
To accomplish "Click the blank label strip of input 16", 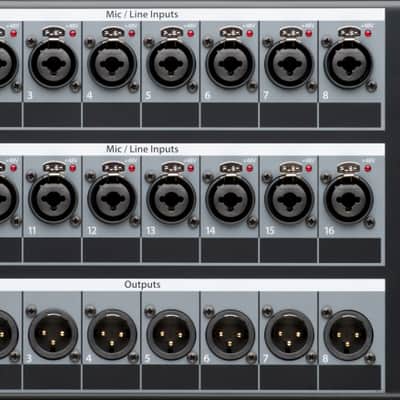I will coord(350,250).
